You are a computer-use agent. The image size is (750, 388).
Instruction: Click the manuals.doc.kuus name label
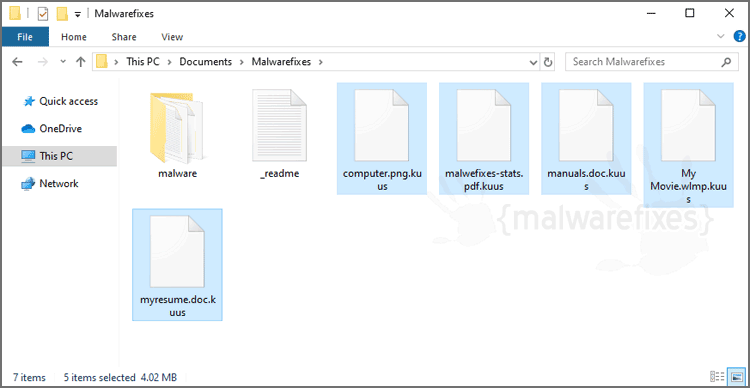[586, 179]
